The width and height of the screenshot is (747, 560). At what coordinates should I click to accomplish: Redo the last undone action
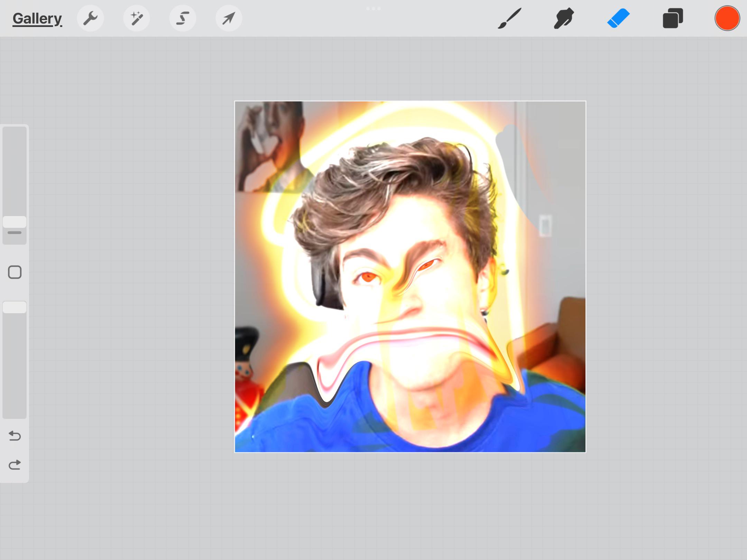pos(15,465)
